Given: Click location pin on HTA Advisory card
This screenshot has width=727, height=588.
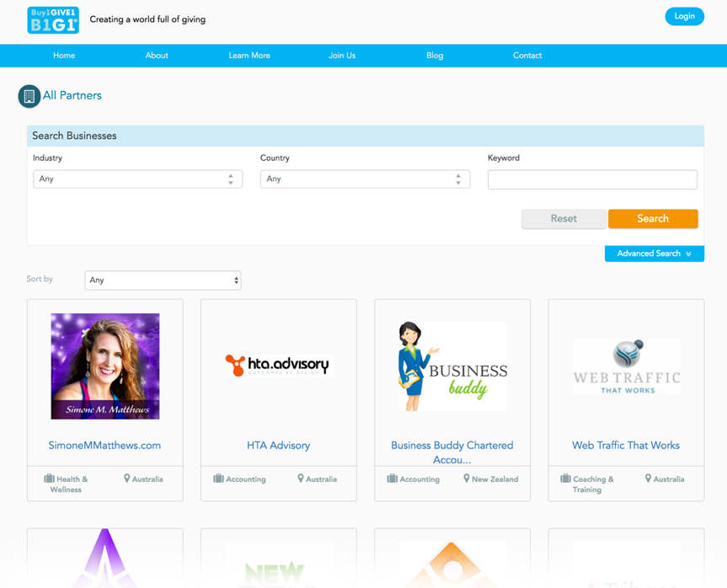Looking at the screenshot, I should [x=301, y=478].
